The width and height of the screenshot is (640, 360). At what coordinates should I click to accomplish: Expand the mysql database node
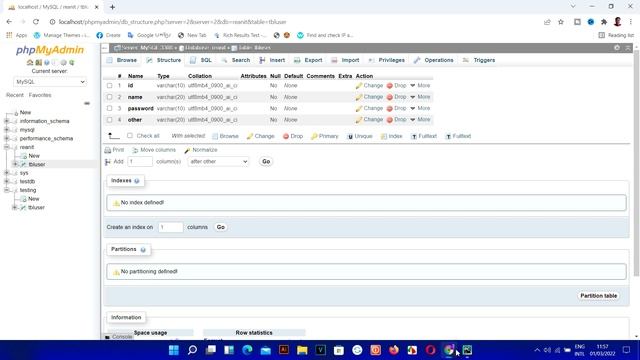click(x=7, y=130)
